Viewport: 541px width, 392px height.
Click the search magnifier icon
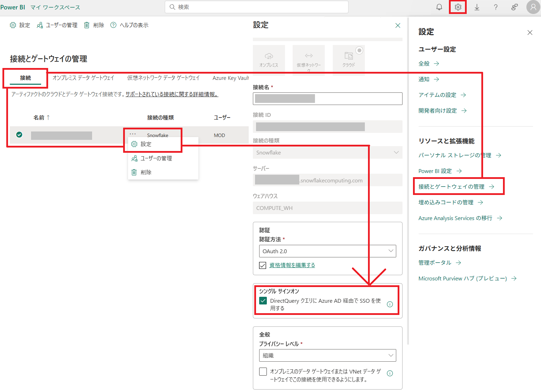172,7
